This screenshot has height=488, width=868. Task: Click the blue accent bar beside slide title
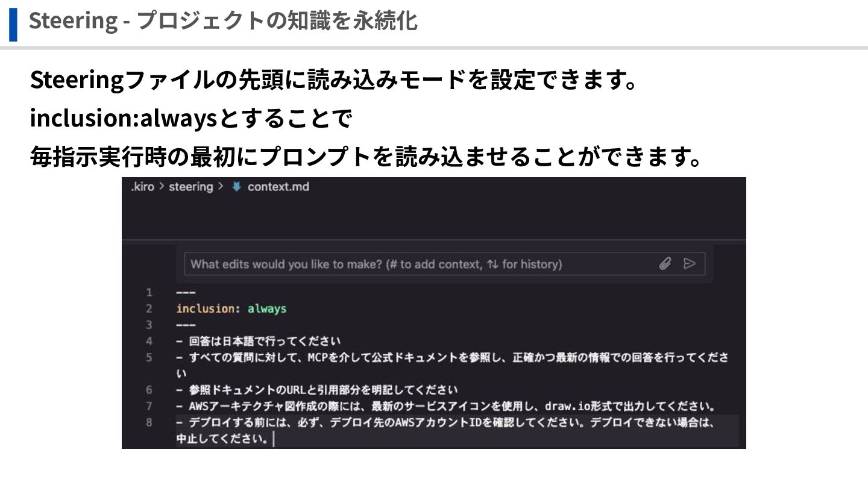coord(13,23)
